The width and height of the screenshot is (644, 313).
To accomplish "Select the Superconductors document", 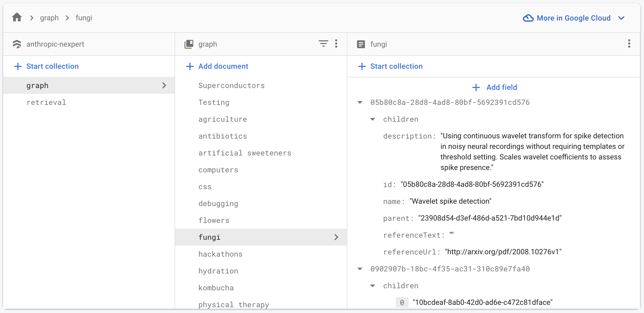I will tap(231, 85).
